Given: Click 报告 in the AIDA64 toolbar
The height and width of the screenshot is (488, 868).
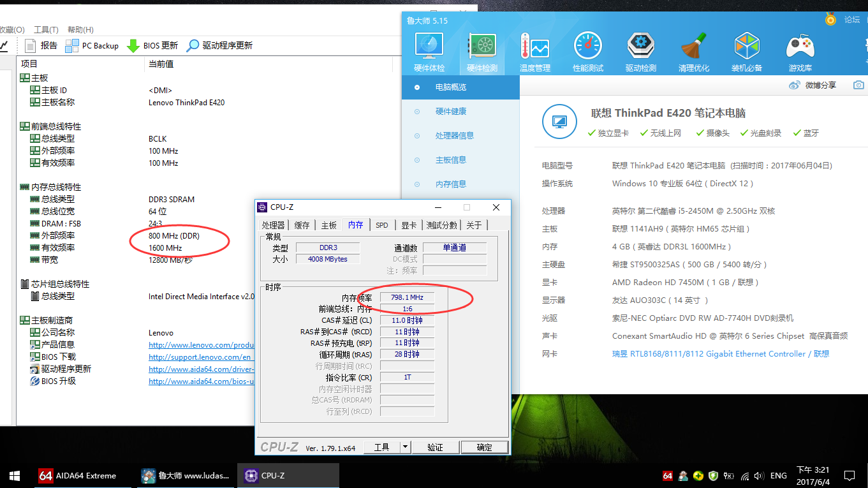Looking at the screenshot, I should (x=41, y=45).
